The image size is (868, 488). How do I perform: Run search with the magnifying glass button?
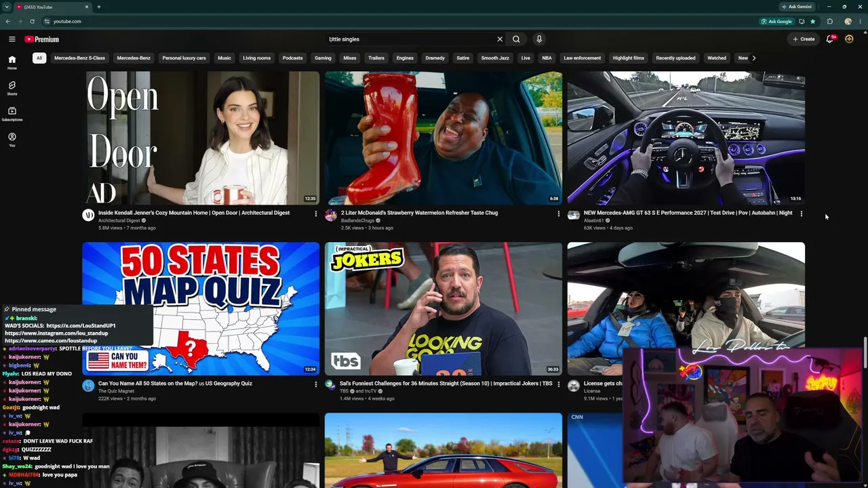pyautogui.click(x=516, y=39)
